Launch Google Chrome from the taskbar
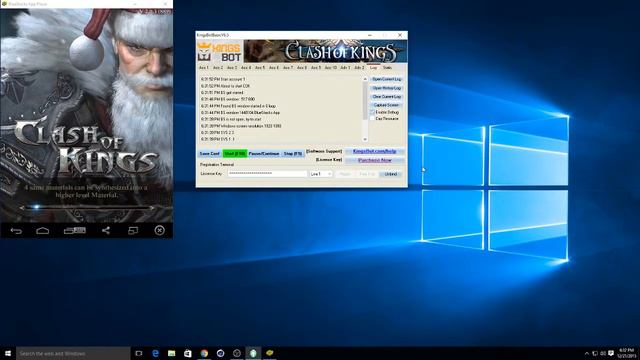The height and width of the screenshot is (360, 640). 204,353
